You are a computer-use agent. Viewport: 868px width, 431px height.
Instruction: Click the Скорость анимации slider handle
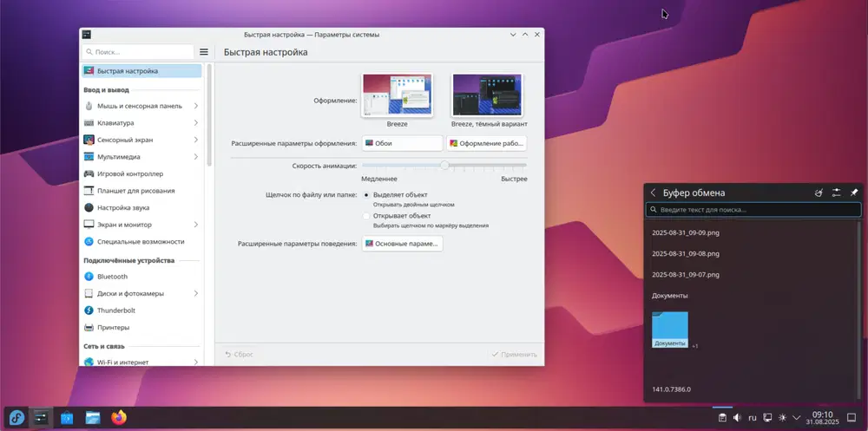(x=444, y=165)
